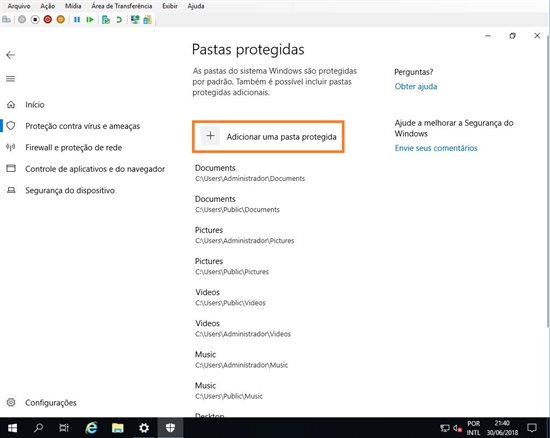
Task: Open the Action Center notification icon
Action: (x=532, y=428)
